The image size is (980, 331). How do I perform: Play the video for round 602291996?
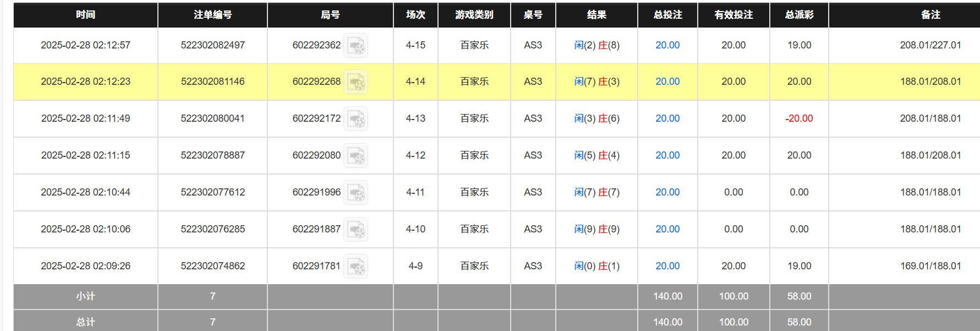pos(355,193)
